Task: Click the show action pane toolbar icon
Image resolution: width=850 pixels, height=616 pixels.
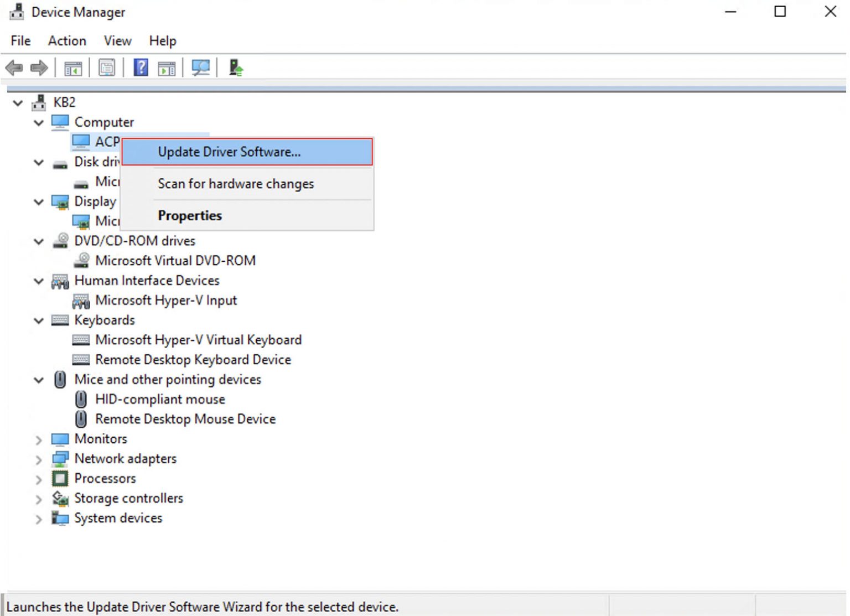Action: (167, 68)
